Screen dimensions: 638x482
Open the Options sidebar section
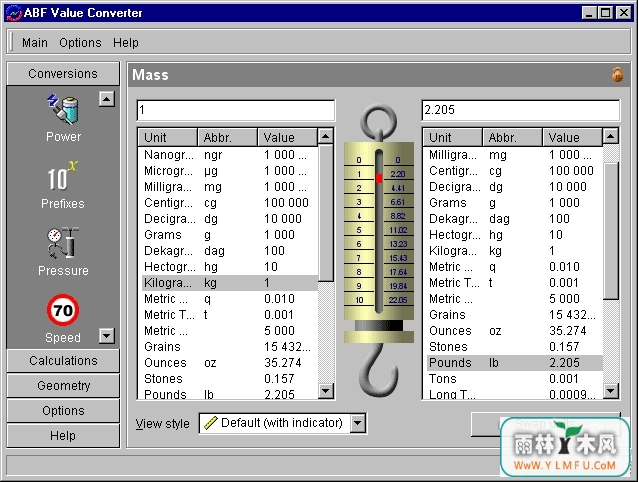63,411
